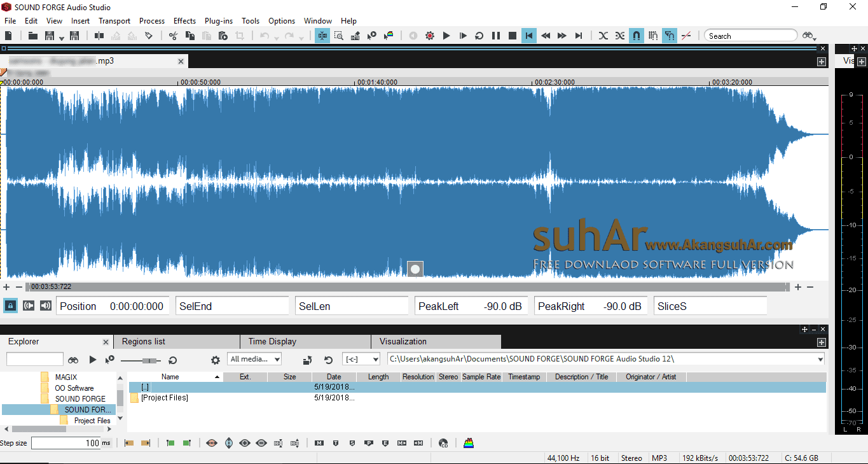Drop a marker using the M icon

[319, 443]
